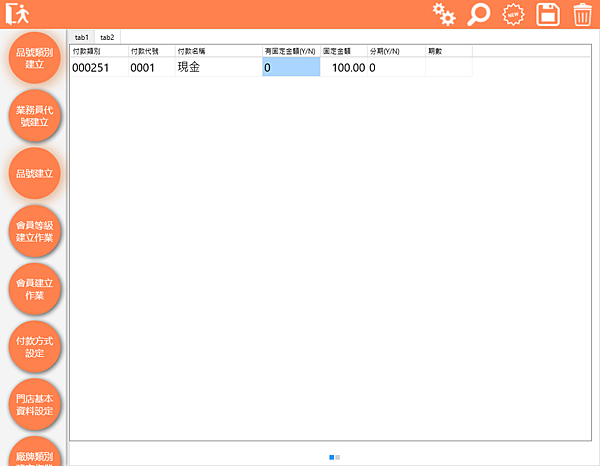The height and width of the screenshot is (466, 600).
Task: Open 品號類別建立 sidebar button
Action: point(34,58)
